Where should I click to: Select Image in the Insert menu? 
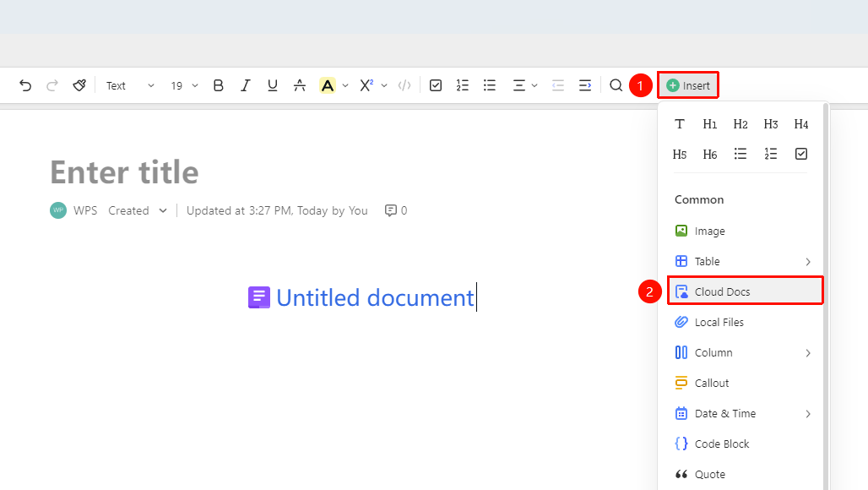745,231
